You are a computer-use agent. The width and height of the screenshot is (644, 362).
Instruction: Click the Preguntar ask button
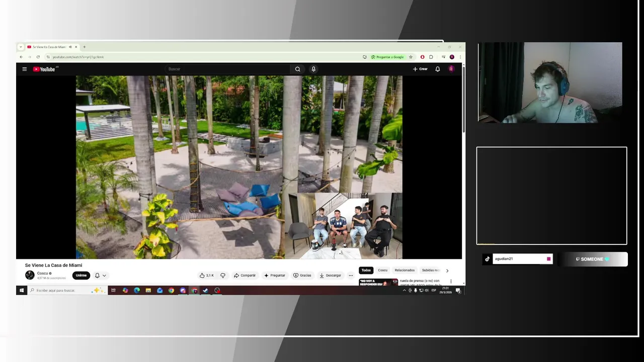coord(274,275)
